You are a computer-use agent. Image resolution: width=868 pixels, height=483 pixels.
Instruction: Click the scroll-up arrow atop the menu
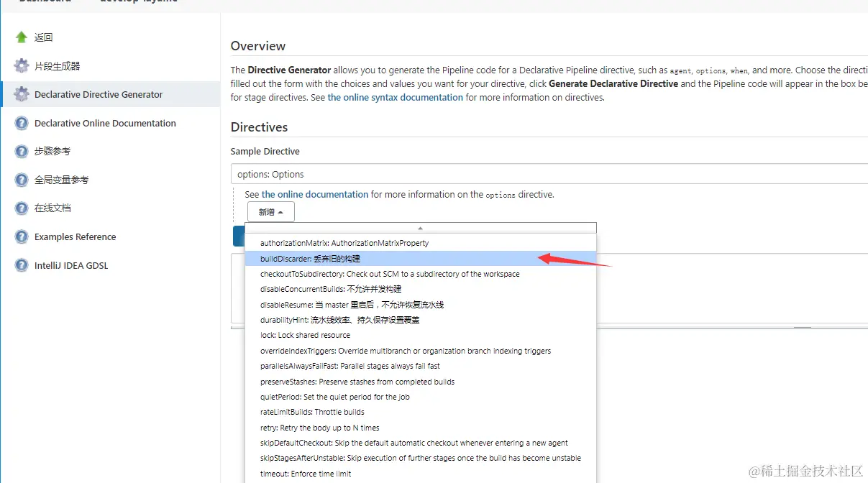tap(421, 228)
